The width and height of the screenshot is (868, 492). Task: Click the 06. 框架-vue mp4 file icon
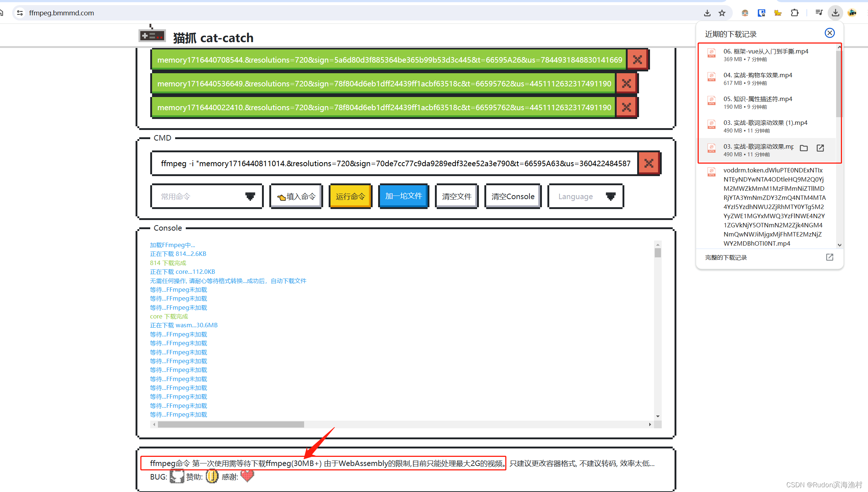[712, 53]
